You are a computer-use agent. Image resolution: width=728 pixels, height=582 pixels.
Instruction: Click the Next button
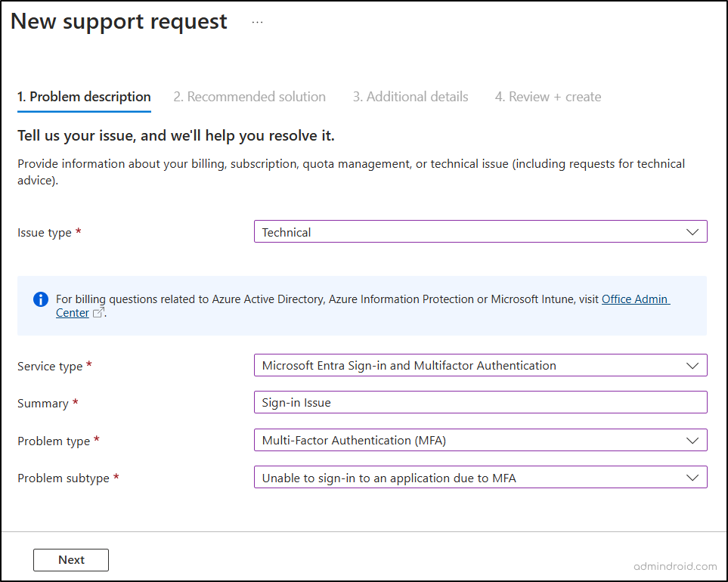tap(71, 560)
